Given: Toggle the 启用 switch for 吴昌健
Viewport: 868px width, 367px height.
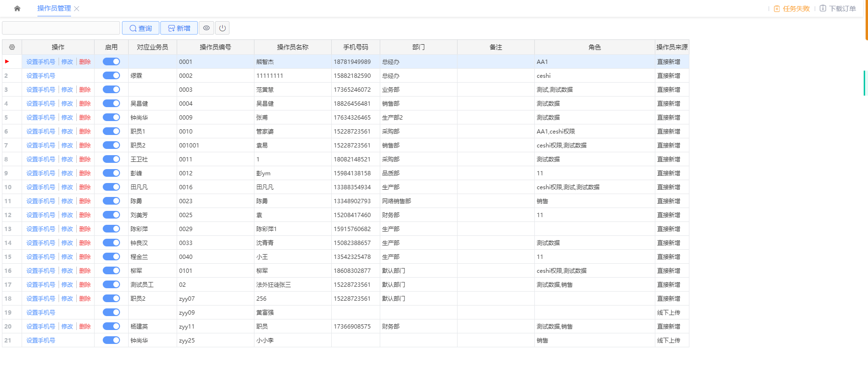Looking at the screenshot, I should coord(111,103).
